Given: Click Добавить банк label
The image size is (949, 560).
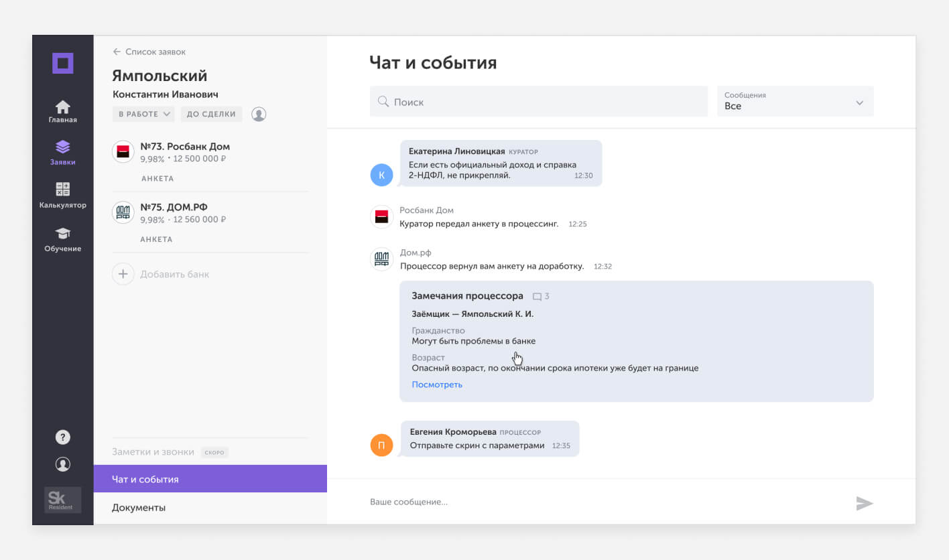Looking at the screenshot, I should [175, 275].
